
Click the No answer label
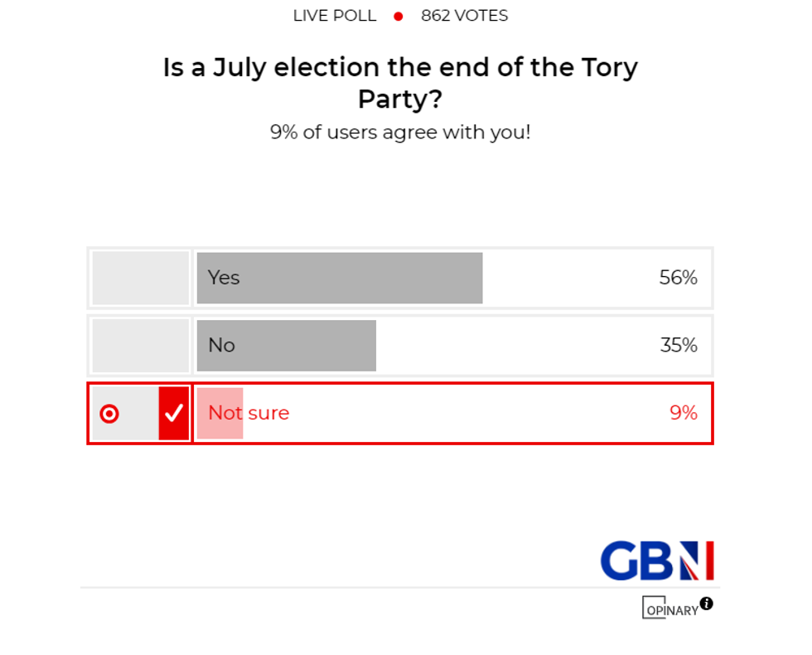point(221,345)
